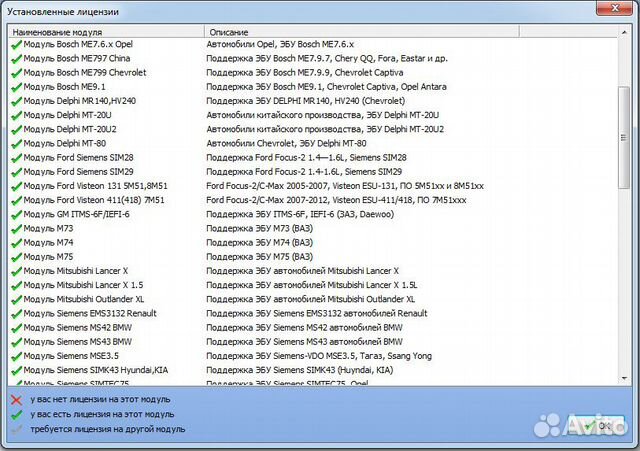Click description Поддержка ЭБУ DELPHI MR140, HV240 (Chevrolet)
The width and height of the screenshot is (640, 451).
tap(306, 101)
